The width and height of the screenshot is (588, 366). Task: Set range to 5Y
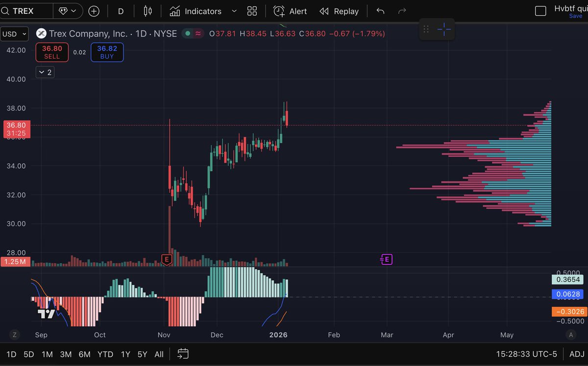142,354
